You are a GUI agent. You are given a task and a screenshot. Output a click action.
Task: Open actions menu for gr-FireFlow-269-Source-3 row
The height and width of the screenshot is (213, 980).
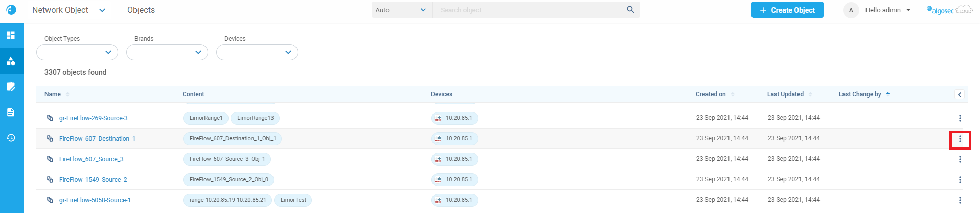point(960,118)
